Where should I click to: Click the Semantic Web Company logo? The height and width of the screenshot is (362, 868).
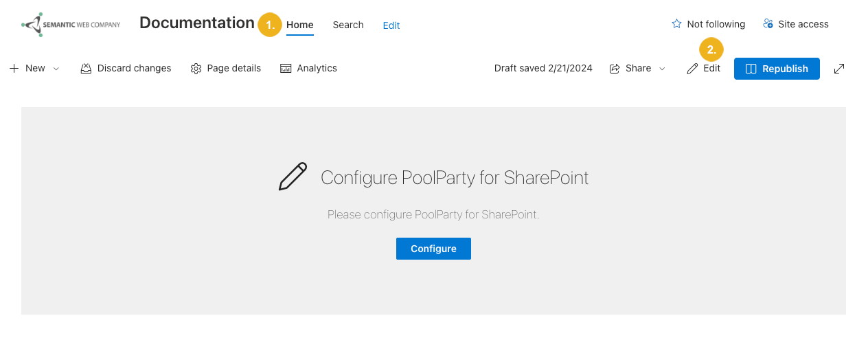71,25
